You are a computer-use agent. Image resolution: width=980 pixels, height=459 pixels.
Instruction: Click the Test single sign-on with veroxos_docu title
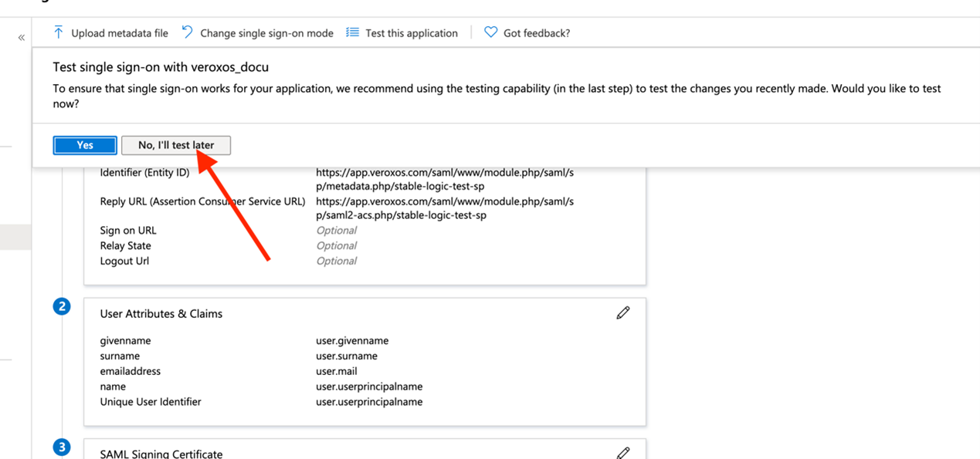(x=161, y=67)
